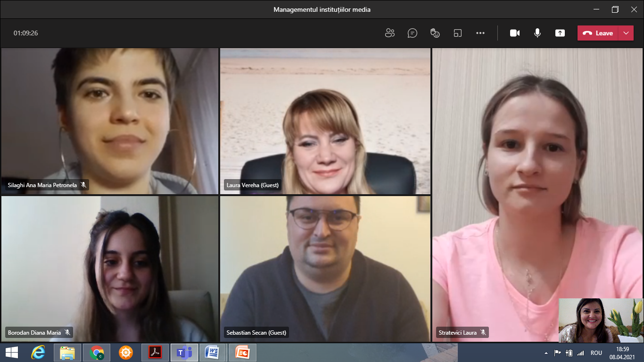Viewport: 644px width, 362px height.
Task: Open Google Chrome from the taskbar
Action: pos(97,352)
